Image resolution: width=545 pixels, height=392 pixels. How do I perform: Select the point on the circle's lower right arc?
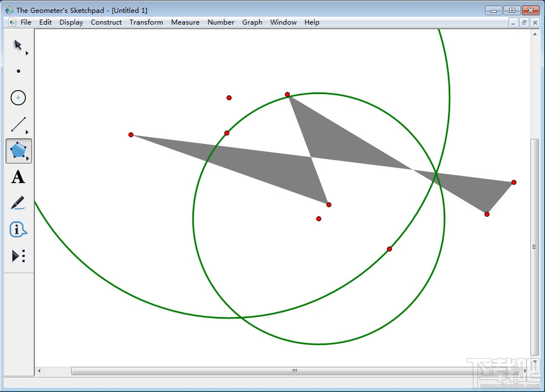(x=389, y=249)
